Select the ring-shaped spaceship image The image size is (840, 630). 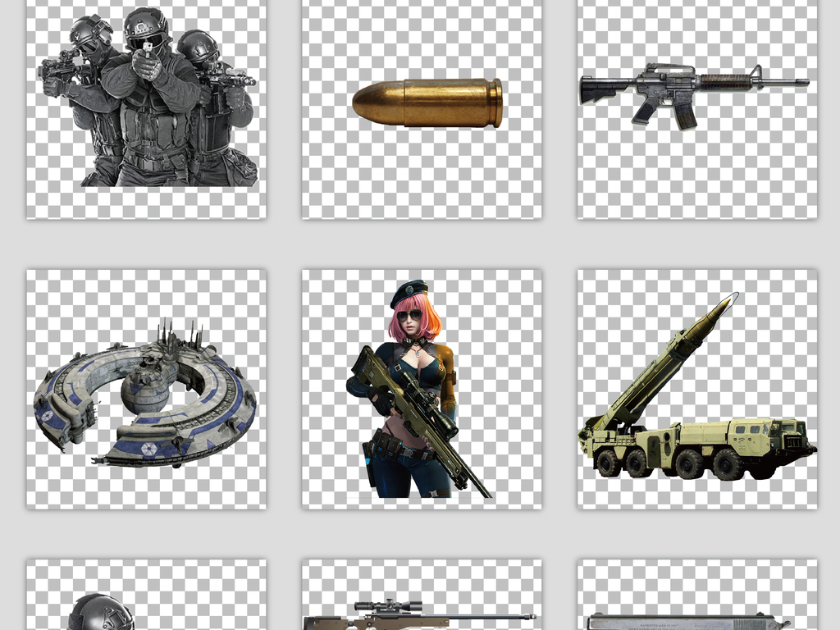tap(145, 395)
